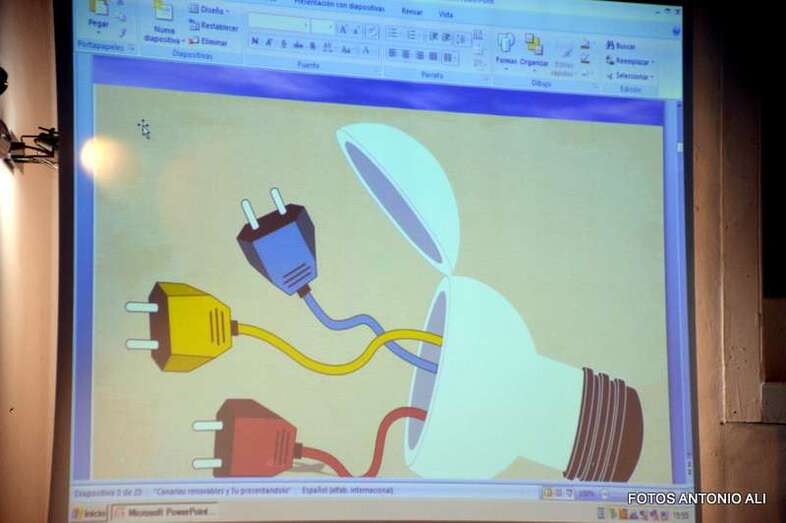Image resolution: width=786 pixels, height=523 pixels.
Task: Toggle bold text formatting
Action: [x=255, y=43]
